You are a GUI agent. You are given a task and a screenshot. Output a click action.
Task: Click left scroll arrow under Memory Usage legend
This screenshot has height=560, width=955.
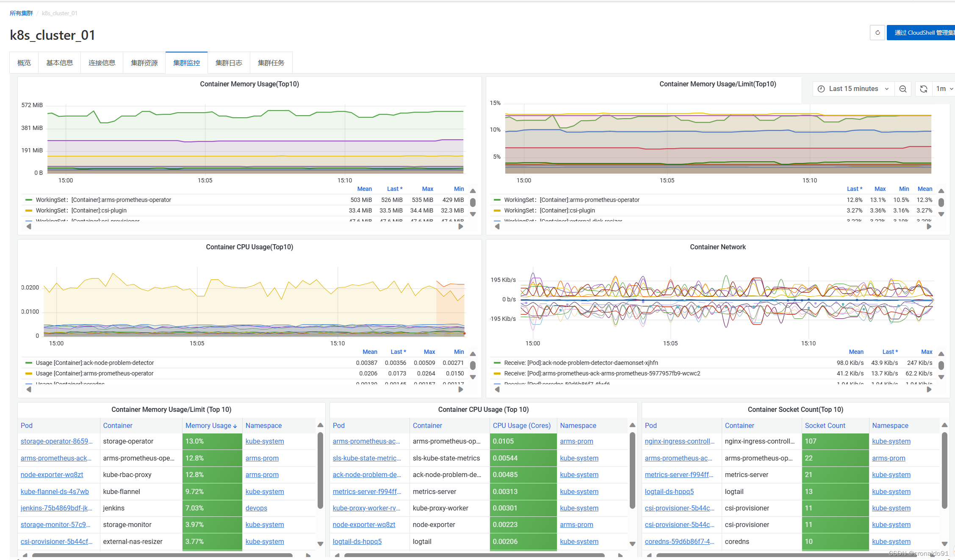pyautogui.click(x=29, y=226)
